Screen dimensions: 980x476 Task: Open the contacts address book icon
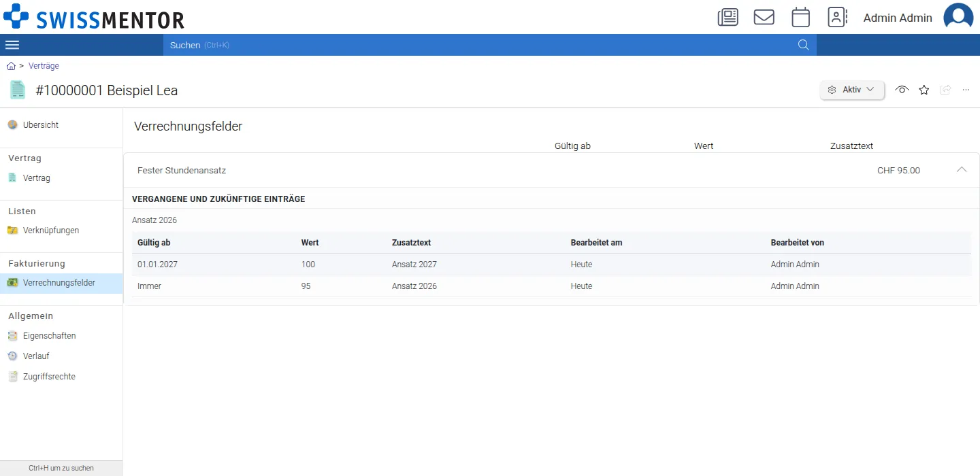[x=837, y=17]
